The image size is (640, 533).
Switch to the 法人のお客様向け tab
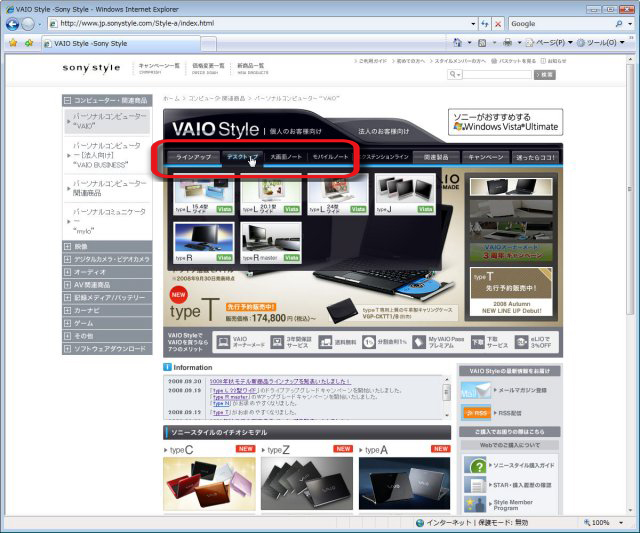point(383,131)
